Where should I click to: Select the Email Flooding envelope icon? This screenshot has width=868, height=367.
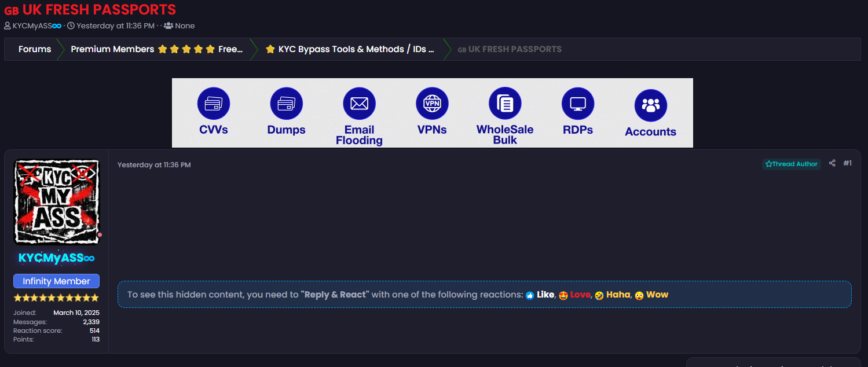[x=360, y=104]
